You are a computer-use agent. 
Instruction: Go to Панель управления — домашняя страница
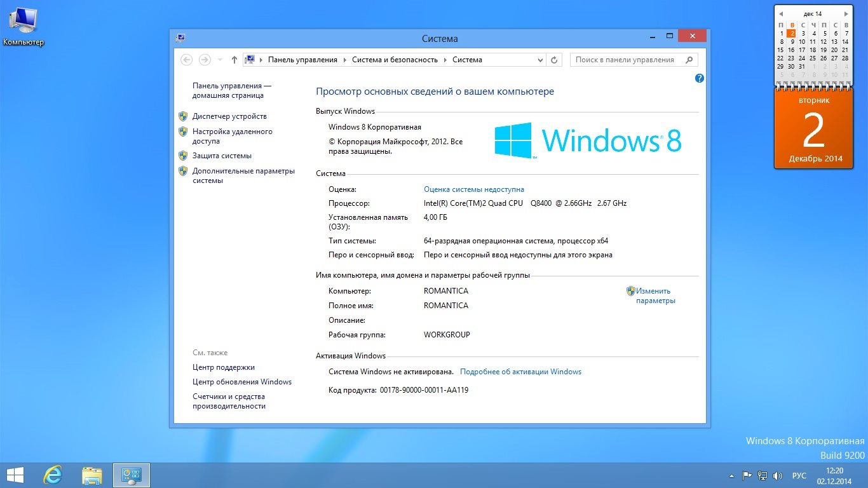(x=231, y=91)
